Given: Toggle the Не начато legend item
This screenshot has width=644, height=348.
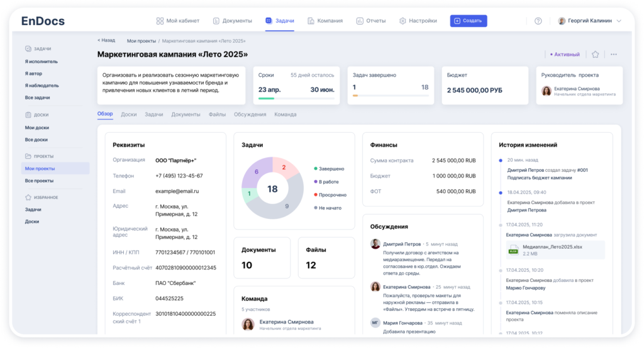Looking at the screenshot, I should [x=329, y=208].
